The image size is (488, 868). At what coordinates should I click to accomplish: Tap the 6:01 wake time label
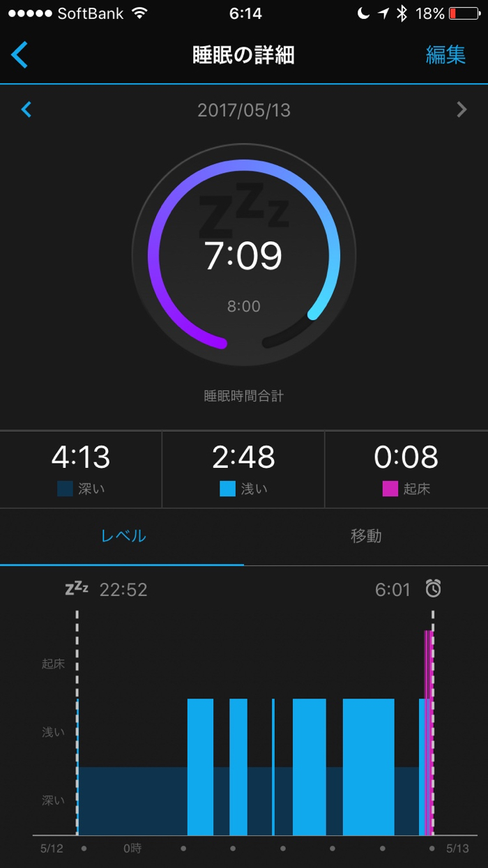[393, 590]
